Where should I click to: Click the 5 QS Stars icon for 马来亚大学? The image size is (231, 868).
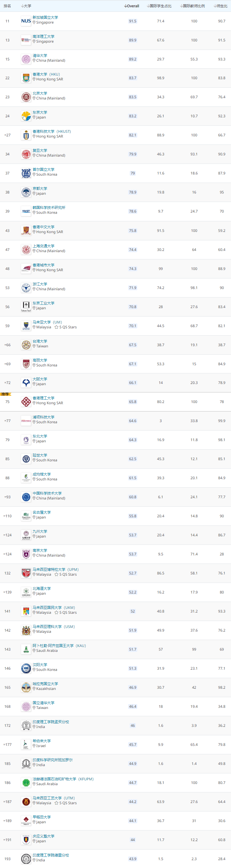click(56, 327)
